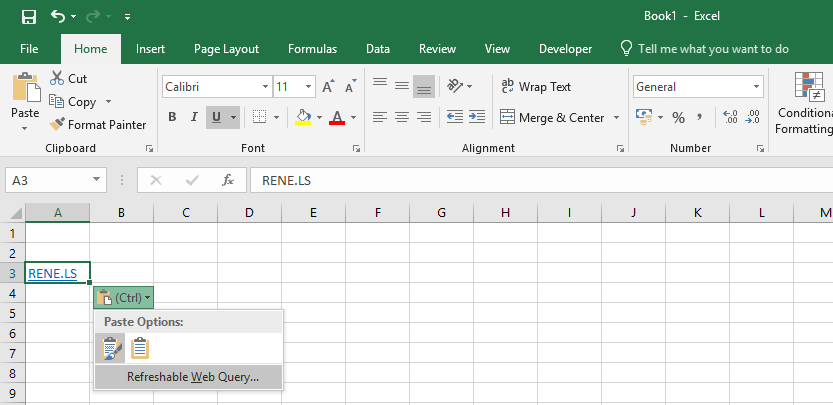Open the Name Box dropdown arrow
The image size is (833, 405).
tap(97, 180)
